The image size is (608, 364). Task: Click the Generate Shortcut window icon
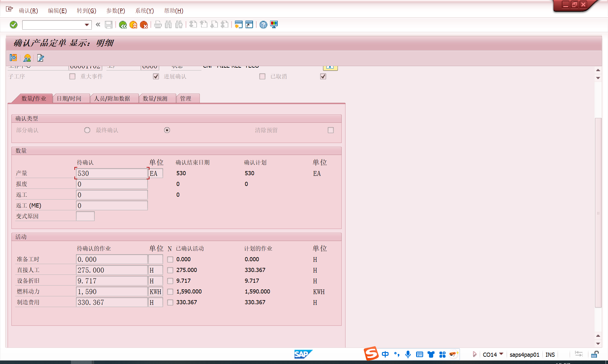(249, 25)
